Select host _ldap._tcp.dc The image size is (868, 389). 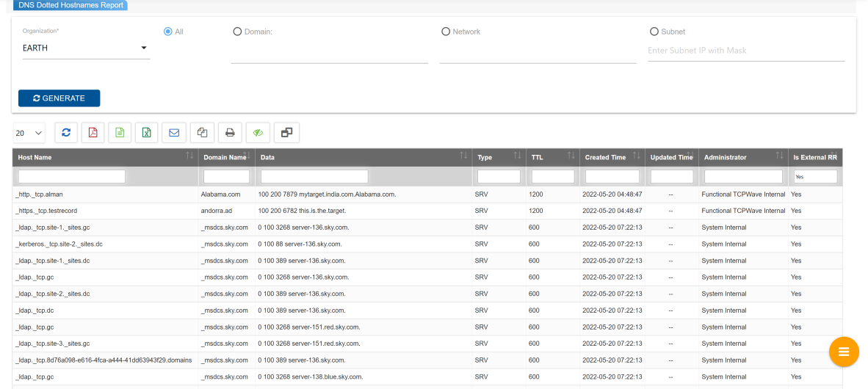pos(35,310)
